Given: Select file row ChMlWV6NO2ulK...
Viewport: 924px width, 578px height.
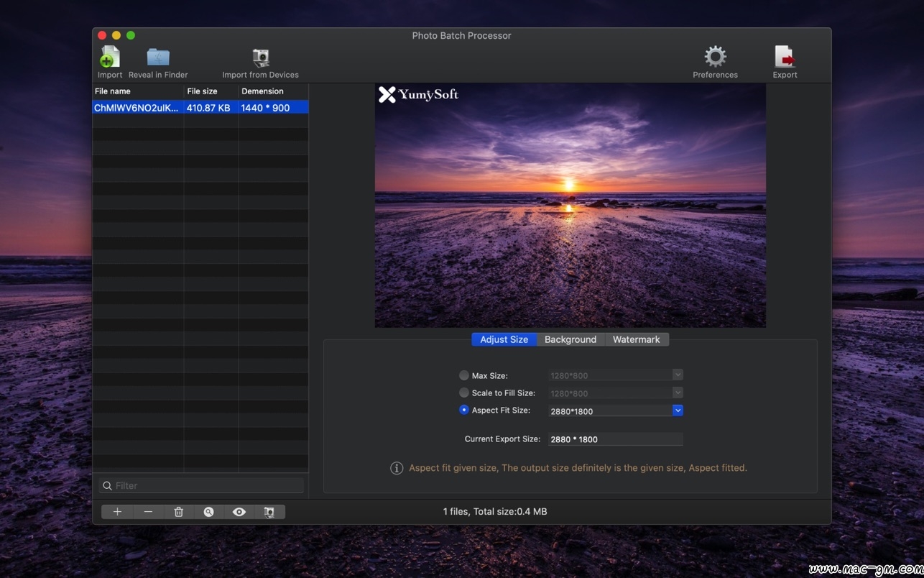Looking at the screenshot, I should pyautogui.click(x=200, y=108).
